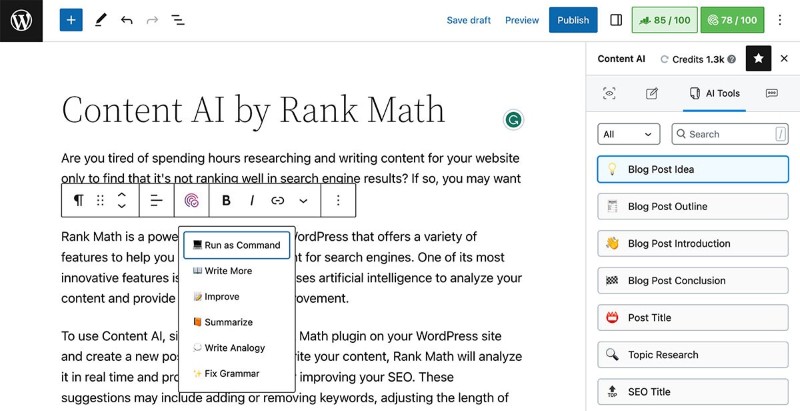Switch to the Write pencil tab
The height and width of the screenshot is (411, 800).
coord(652,93)
